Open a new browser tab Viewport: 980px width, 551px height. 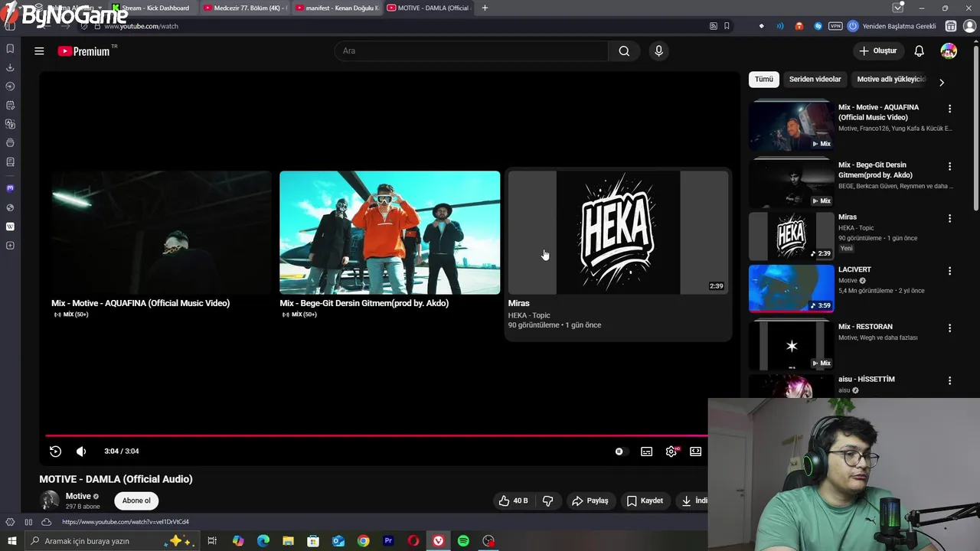click(x=485, y=8)
